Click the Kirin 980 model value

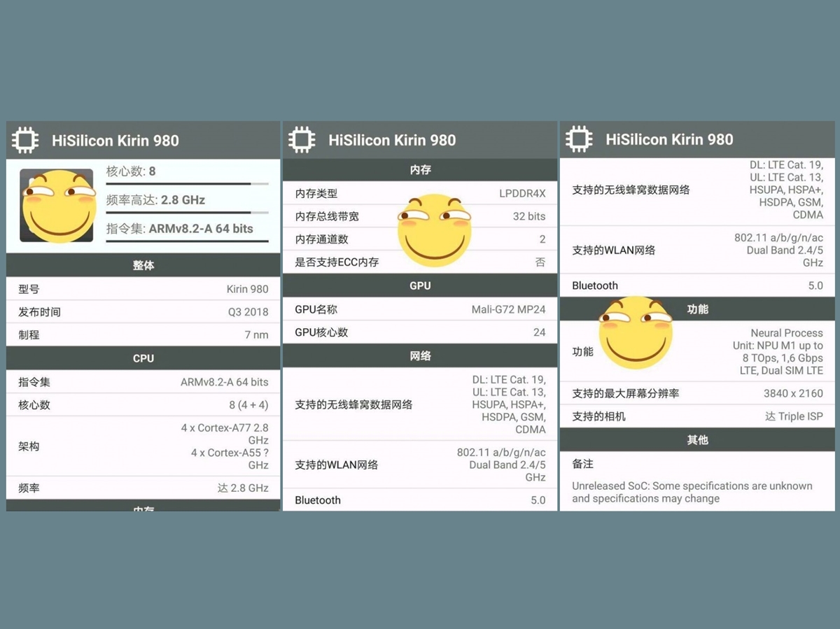coord(247,289)
